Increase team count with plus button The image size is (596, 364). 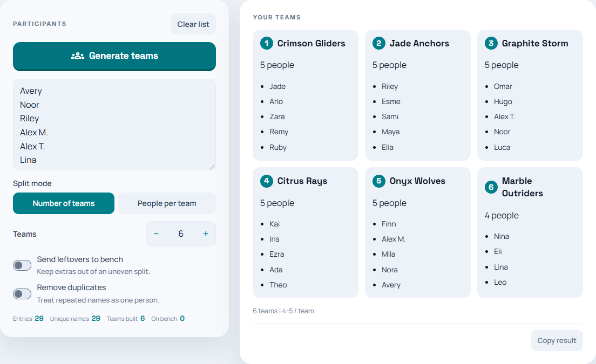coord(206,234)
